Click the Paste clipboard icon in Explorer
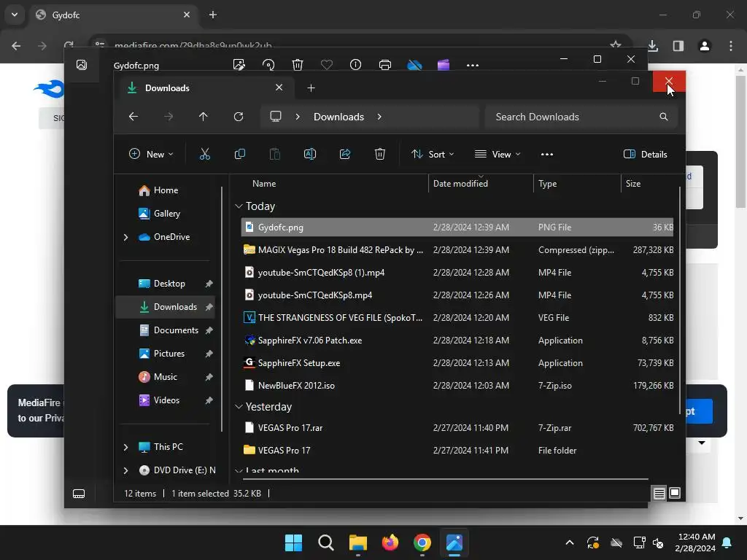 click(275, 154)
